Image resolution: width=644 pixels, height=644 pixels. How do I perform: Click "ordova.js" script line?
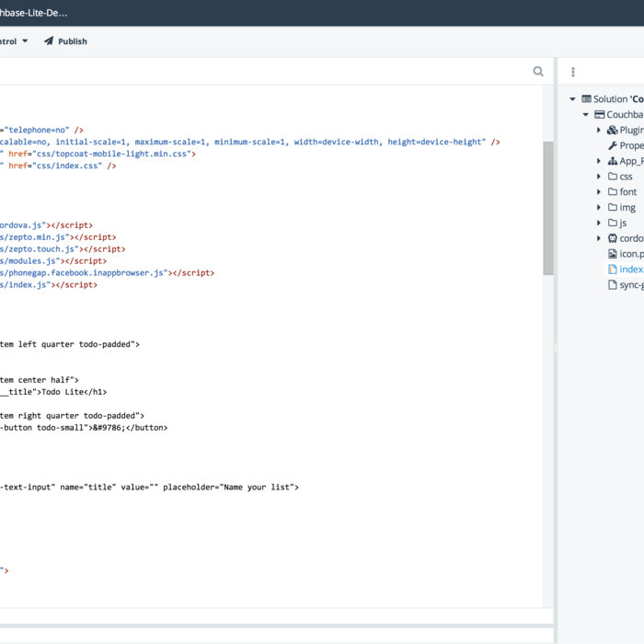coord(46,225)
